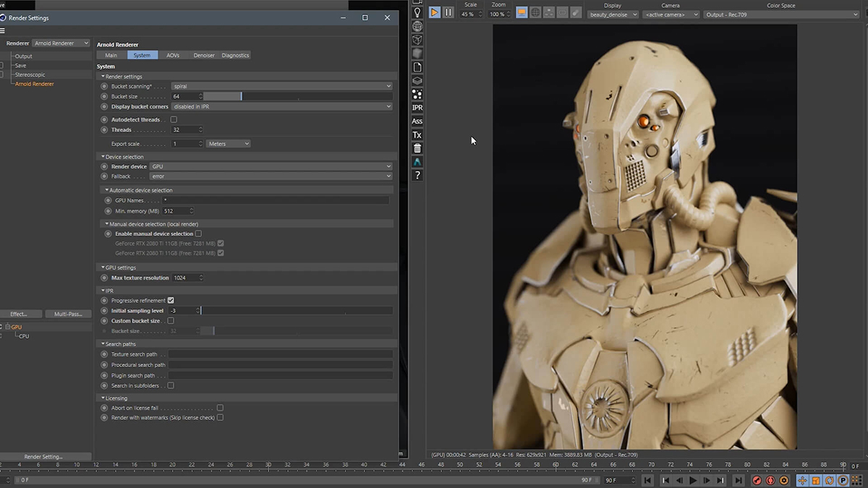Screen dimensions: 868x488
Task: Open the Fallback dropdown
Action: [271, 176]
